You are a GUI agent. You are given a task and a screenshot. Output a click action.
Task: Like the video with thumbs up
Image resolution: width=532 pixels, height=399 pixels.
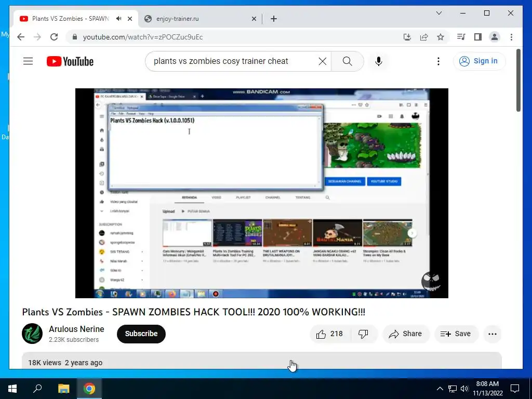pyautogui.click(x=330, y=334)
